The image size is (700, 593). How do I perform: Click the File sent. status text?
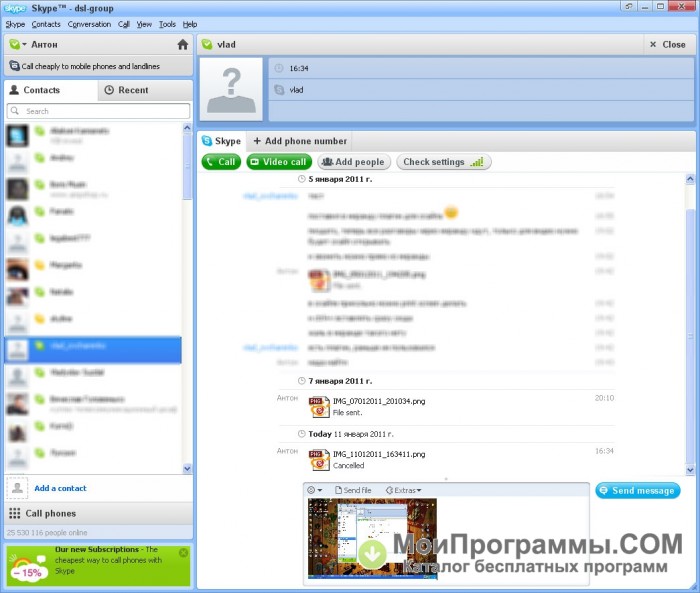[347, 413]
